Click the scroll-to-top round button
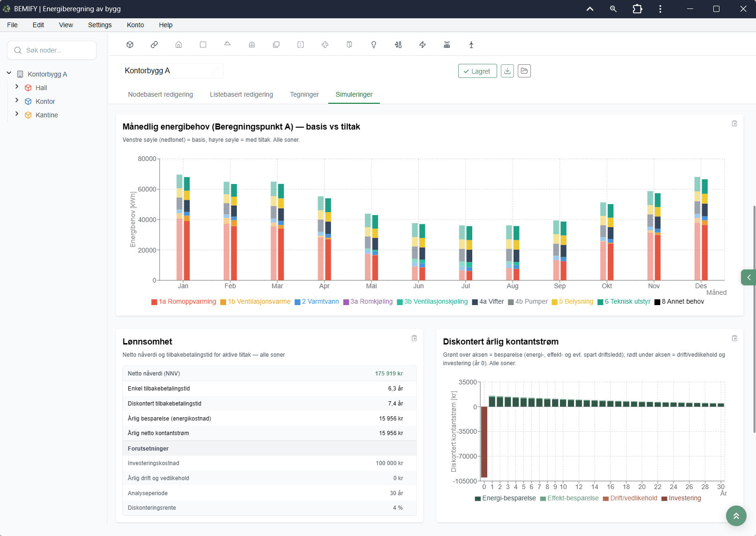The width and height of the screenshot is (756, 536). (736, 516)
